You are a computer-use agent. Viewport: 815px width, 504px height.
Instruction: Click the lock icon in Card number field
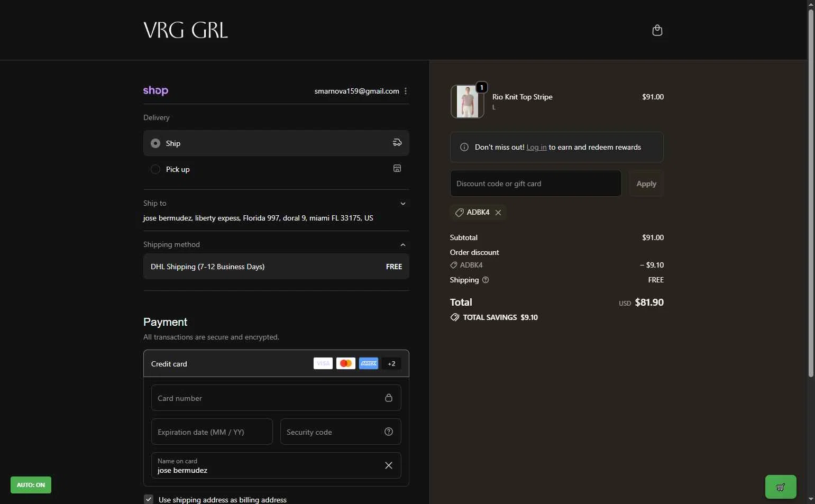[x=389, y=398]
